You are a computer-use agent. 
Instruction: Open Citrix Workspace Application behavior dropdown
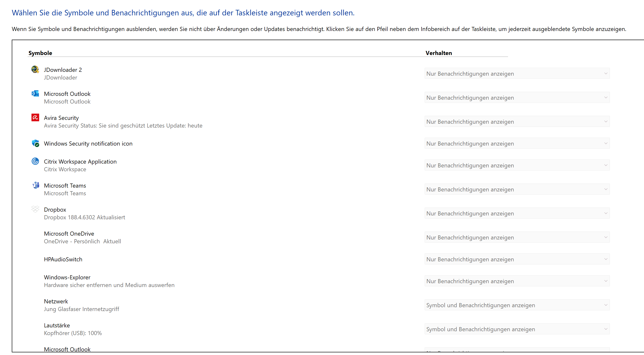pyautogui.click(x=517, y=165)
